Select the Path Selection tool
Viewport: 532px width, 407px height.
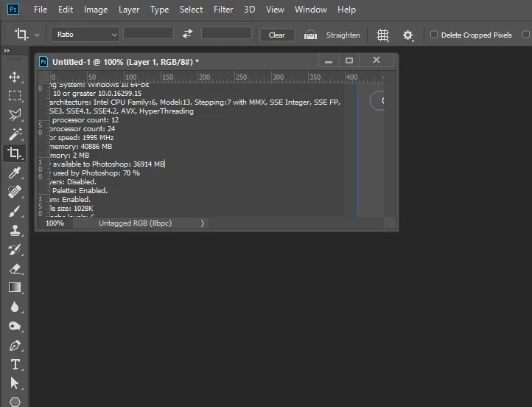pos(15,383)
